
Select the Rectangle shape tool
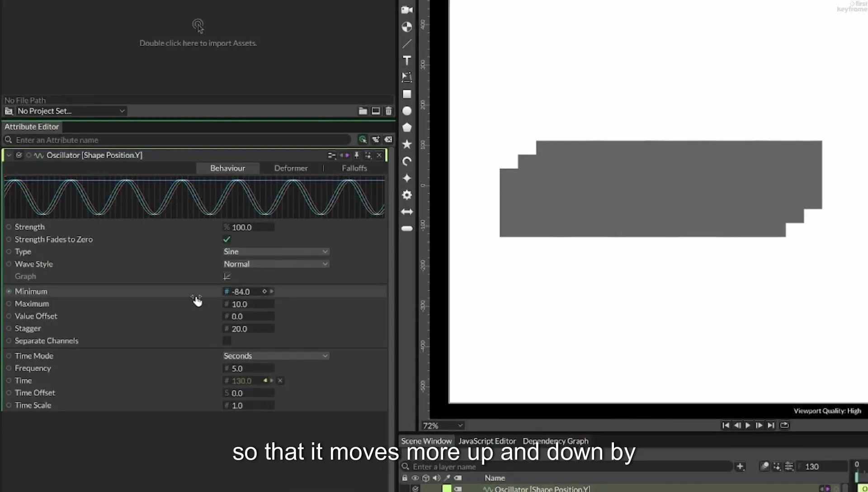(x=407, y=94)
